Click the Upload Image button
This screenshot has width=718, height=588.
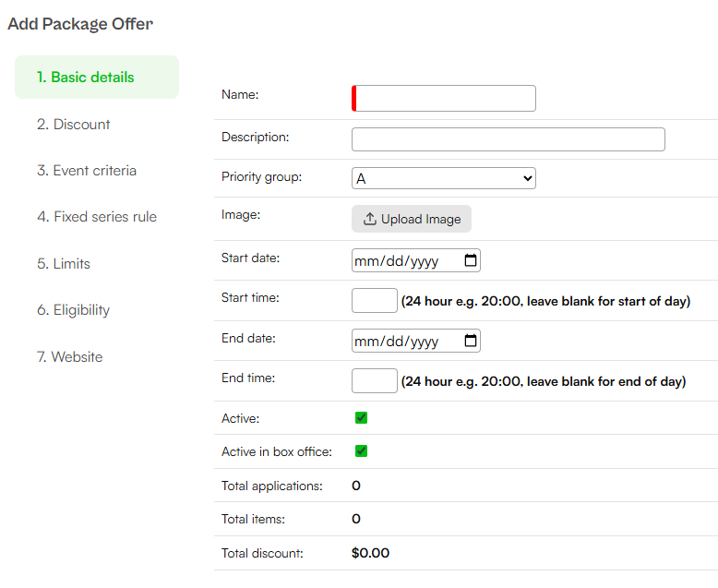coord(412,219)
